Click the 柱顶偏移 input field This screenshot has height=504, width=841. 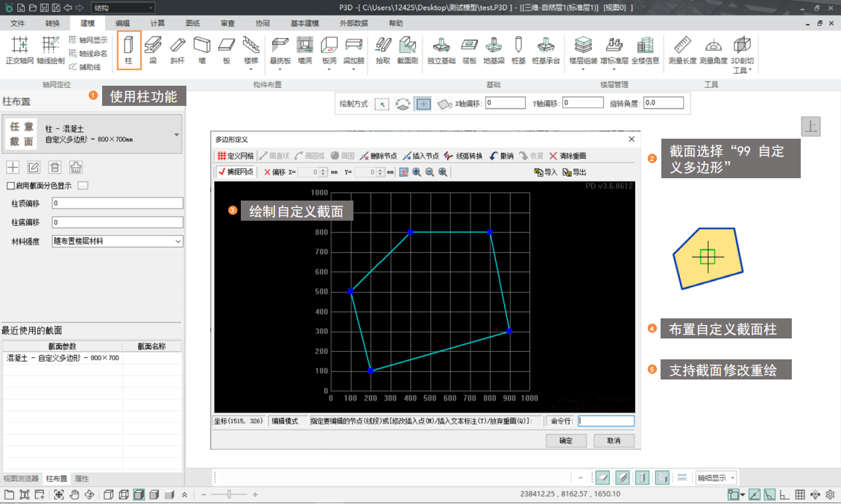[117, 203]
